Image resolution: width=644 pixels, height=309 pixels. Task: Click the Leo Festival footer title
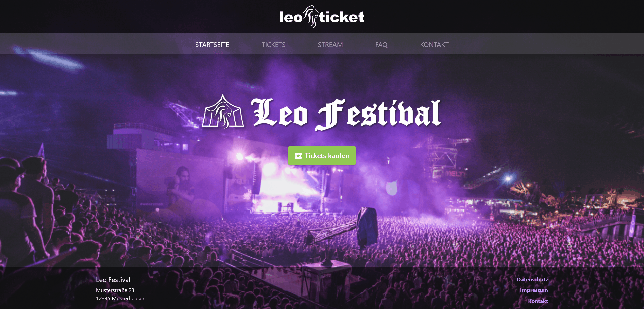click(113, 280)
